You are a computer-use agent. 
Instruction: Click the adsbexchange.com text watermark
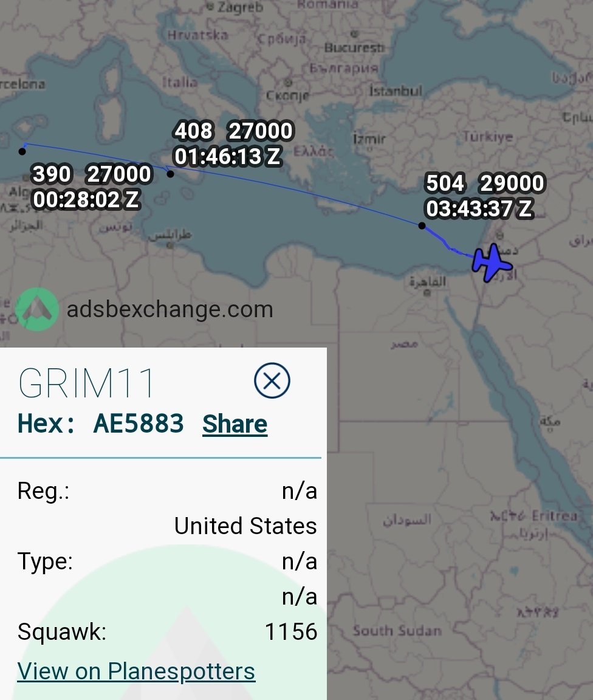[x=170, y=309]
